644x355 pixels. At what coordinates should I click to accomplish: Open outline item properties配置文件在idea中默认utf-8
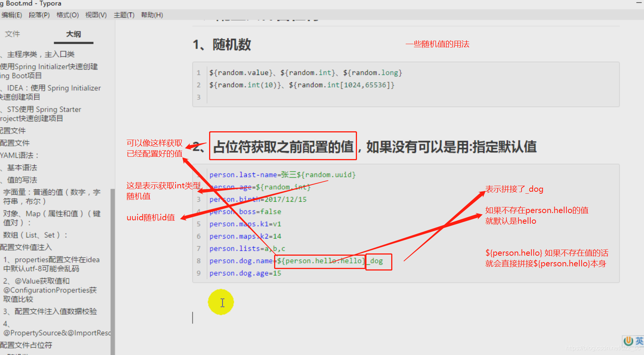[51, 264]
